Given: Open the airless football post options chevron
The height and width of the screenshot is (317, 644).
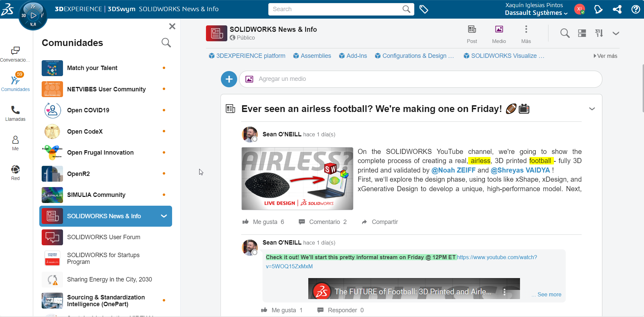Looking at the screenshot, I should click(592, 109).
